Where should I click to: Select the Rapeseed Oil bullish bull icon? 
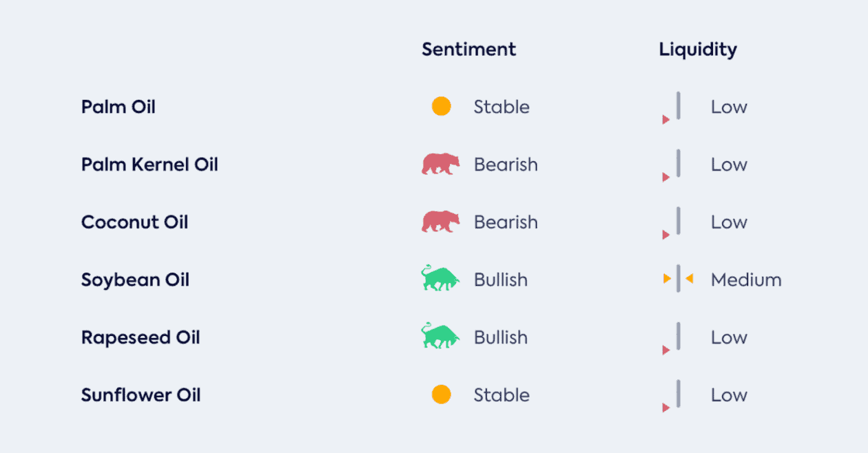point(440,336)
